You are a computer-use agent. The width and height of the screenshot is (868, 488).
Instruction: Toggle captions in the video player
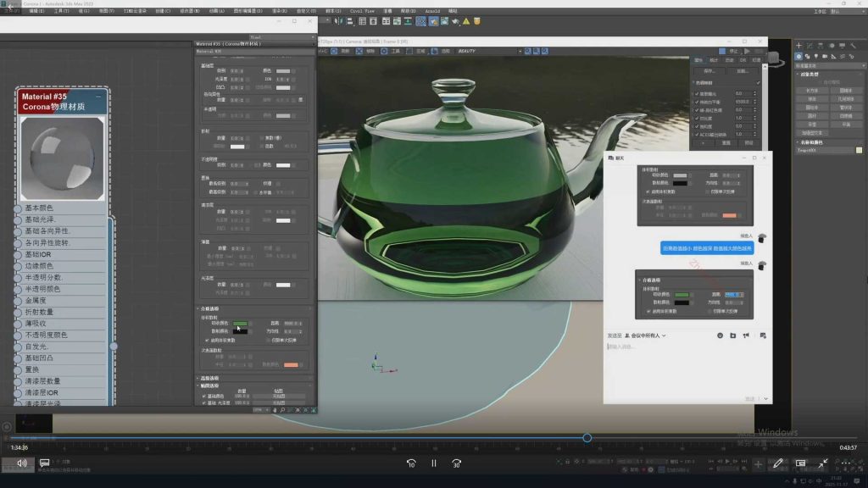pos(44,462)
